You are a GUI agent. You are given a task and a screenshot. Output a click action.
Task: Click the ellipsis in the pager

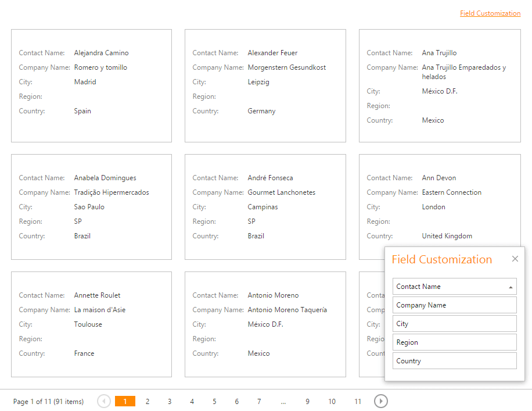283,402
